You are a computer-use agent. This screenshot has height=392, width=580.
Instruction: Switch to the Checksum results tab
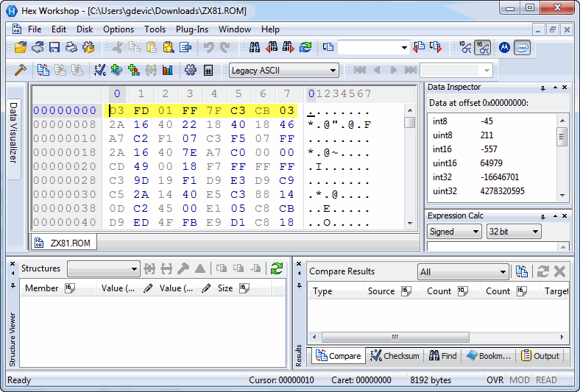tap(395, 356)
